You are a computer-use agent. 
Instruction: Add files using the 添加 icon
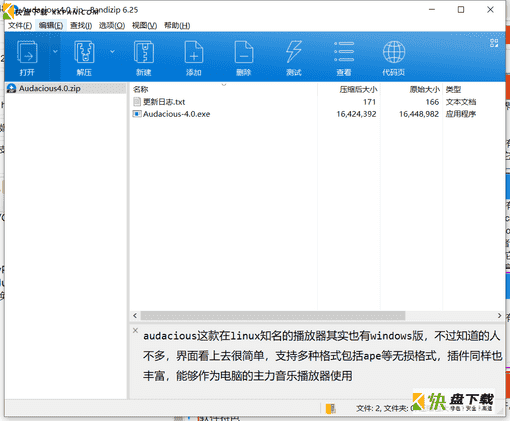pyautogui.click(x=194, y=57)
